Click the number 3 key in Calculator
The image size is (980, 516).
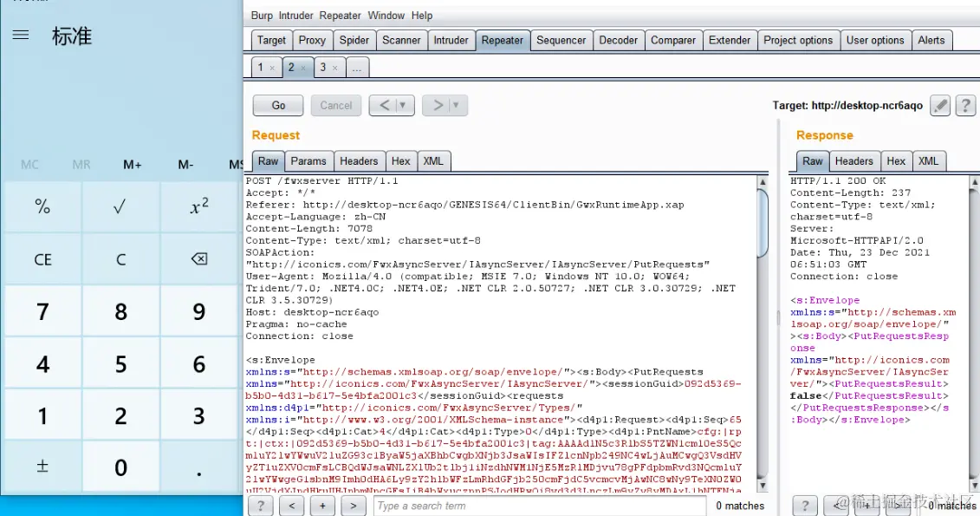pos(198,415)
